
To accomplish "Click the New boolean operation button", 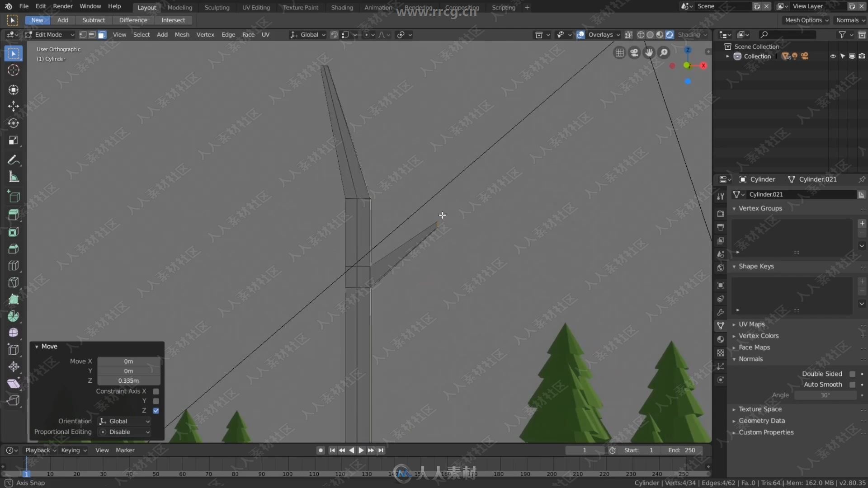I will pyautogui.click(x=37, y=20).
